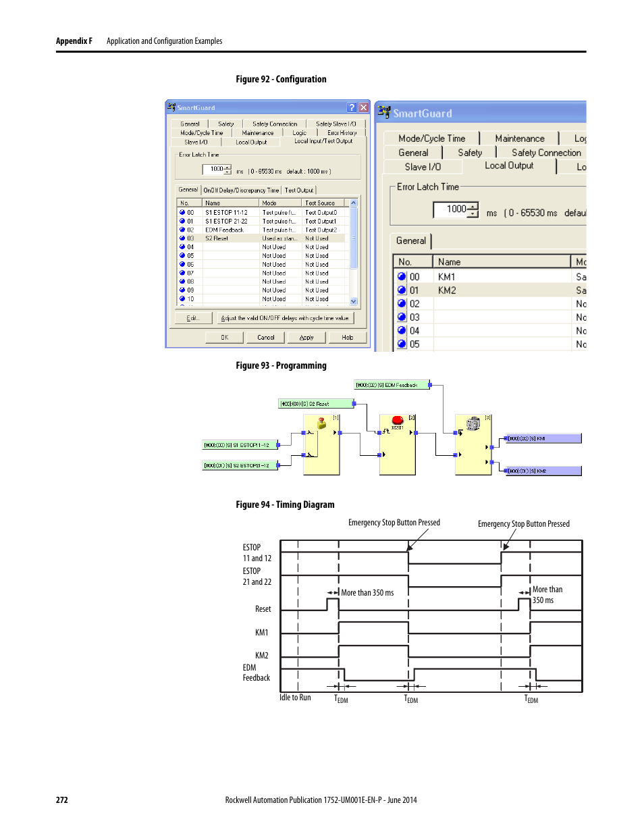Open the Error History tab
Viewport: 644px width, 834px height.
tap(342, 133)
